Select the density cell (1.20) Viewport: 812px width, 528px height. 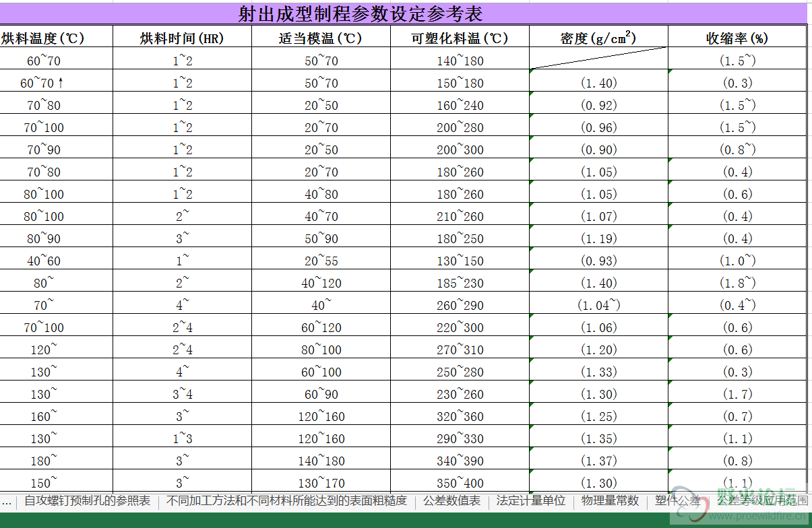(x=598, y=348)
